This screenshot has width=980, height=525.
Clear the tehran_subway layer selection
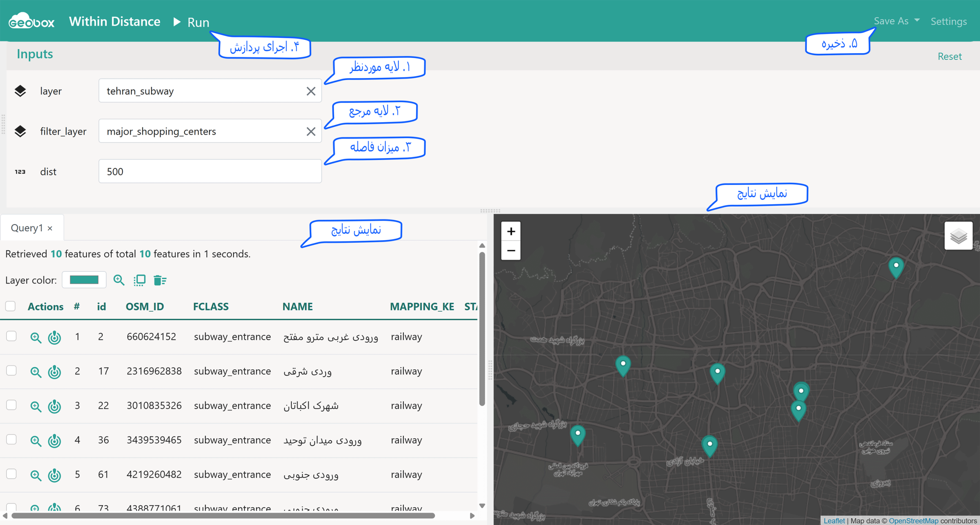point(311,91)
